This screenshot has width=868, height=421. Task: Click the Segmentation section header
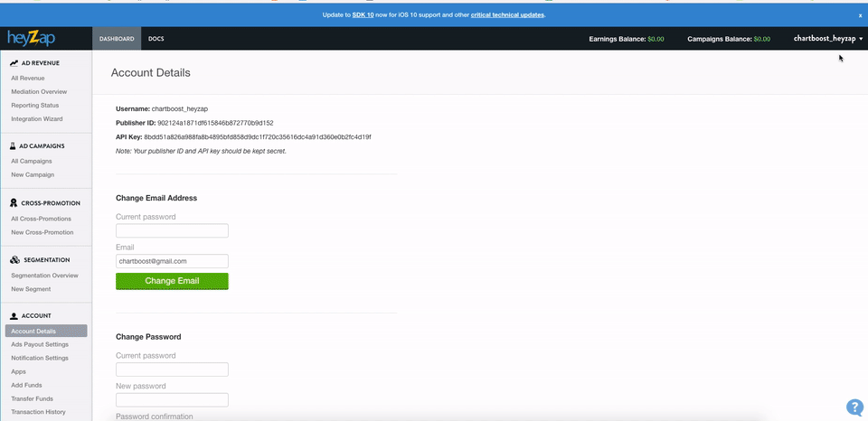47,260
